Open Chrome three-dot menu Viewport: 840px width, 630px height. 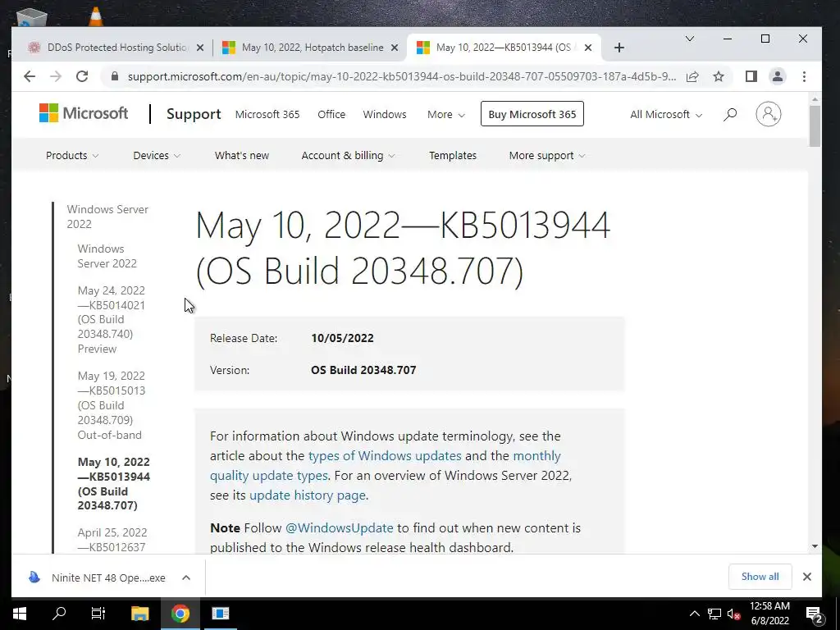tap(804, 76)
